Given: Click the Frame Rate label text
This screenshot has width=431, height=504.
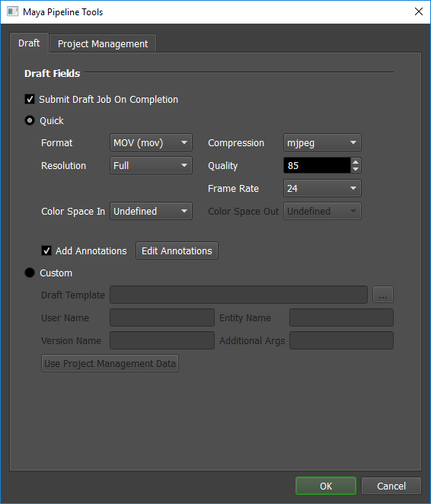Looking at the screenshot, I should pyautogui.click(x=233, y=188).
